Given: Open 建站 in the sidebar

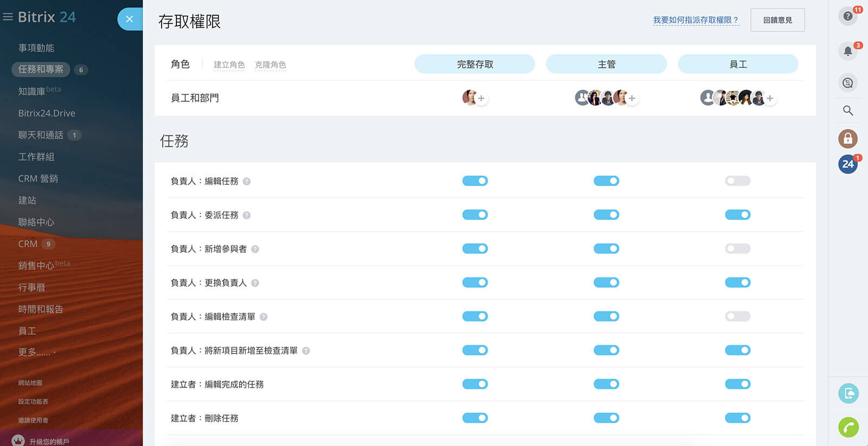Looking at the screenshot, I should pos(27,200).
